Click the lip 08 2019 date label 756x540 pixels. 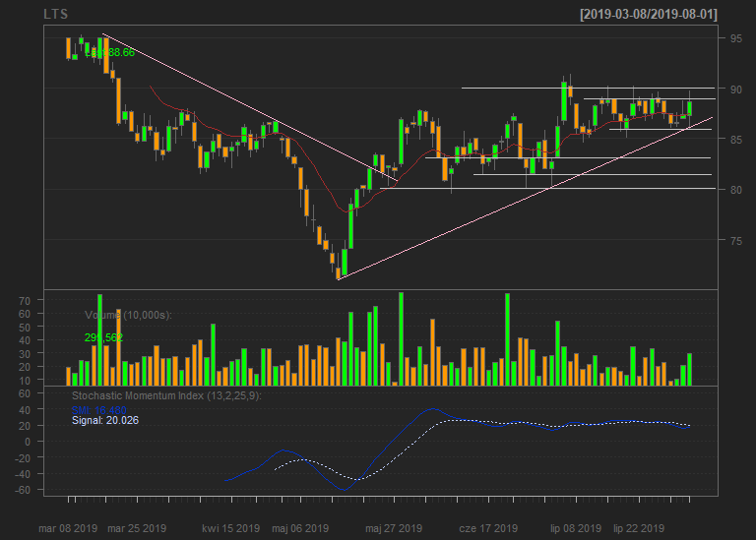coord(576,528)
